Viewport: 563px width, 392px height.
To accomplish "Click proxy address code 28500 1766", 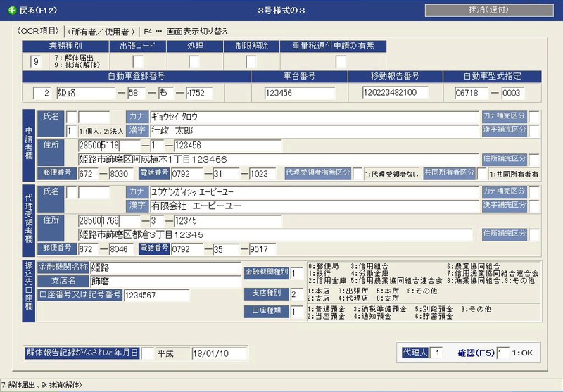I will tap(109, 221).
